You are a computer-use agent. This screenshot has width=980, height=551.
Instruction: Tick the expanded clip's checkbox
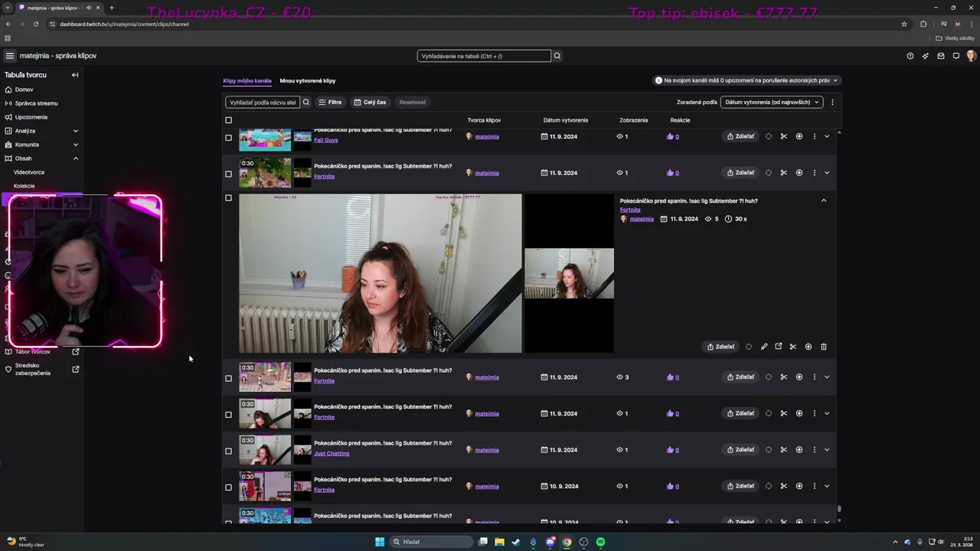coord(228,198)
